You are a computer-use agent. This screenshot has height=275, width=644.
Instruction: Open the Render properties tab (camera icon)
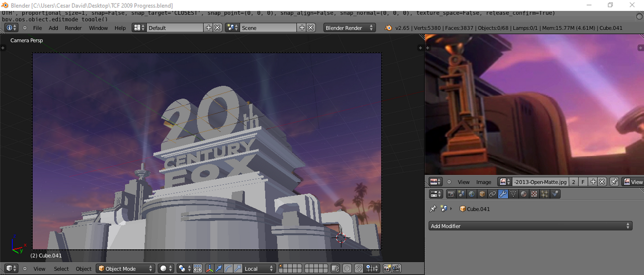(x=451, y=194)
